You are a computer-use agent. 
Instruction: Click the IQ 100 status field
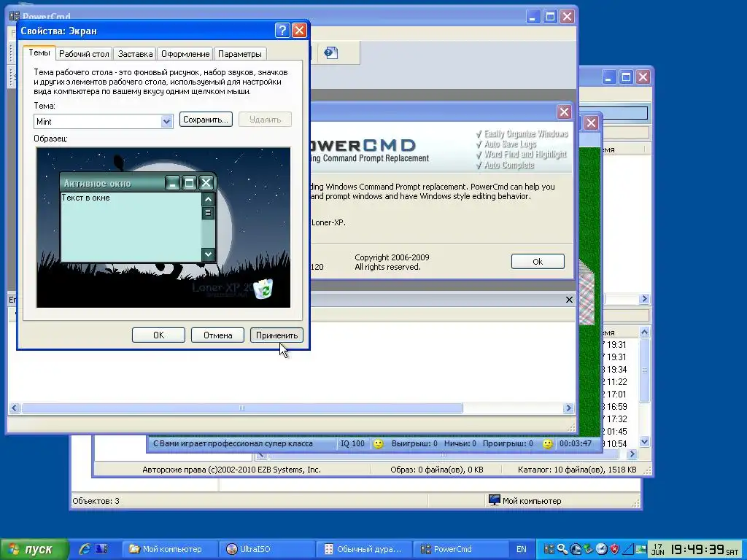pos(352,444)
